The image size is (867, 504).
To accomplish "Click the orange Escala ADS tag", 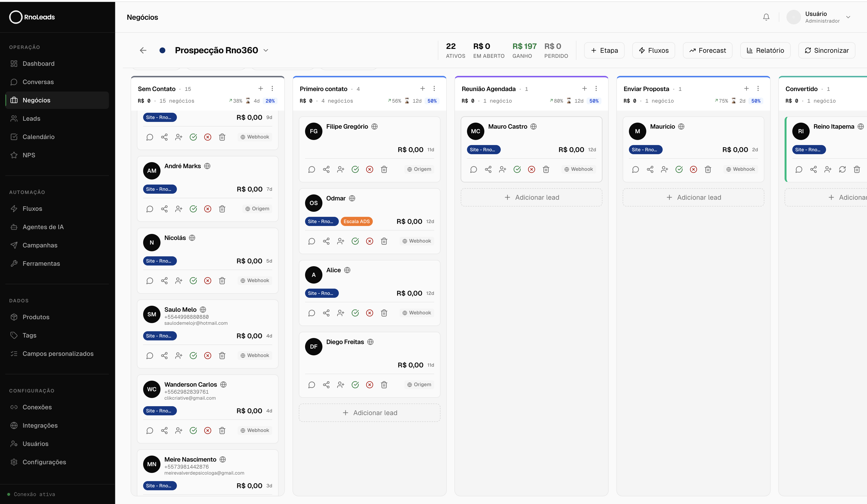I will pyautogui.click(x=356, y=222).
